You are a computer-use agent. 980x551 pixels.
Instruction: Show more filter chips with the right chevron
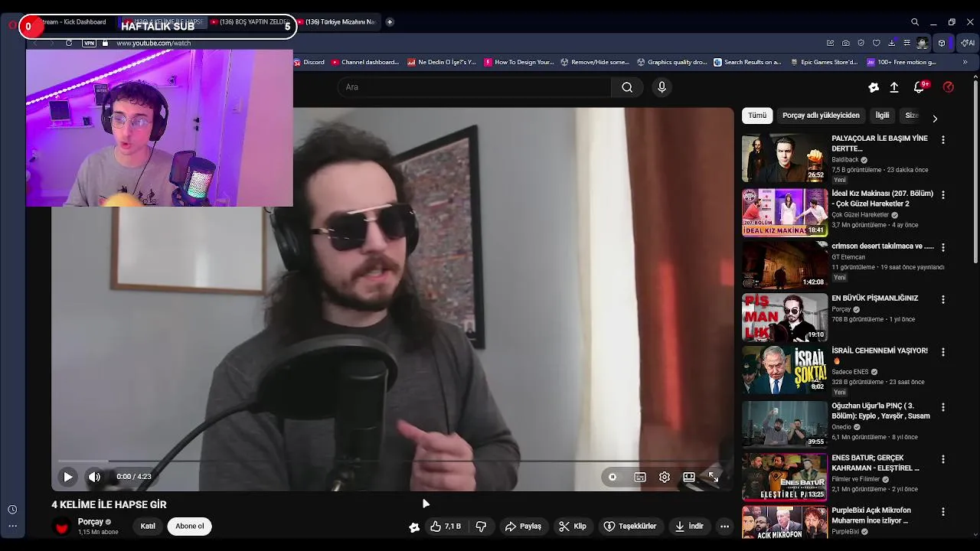pyautogui.click(x=934, y=119)
